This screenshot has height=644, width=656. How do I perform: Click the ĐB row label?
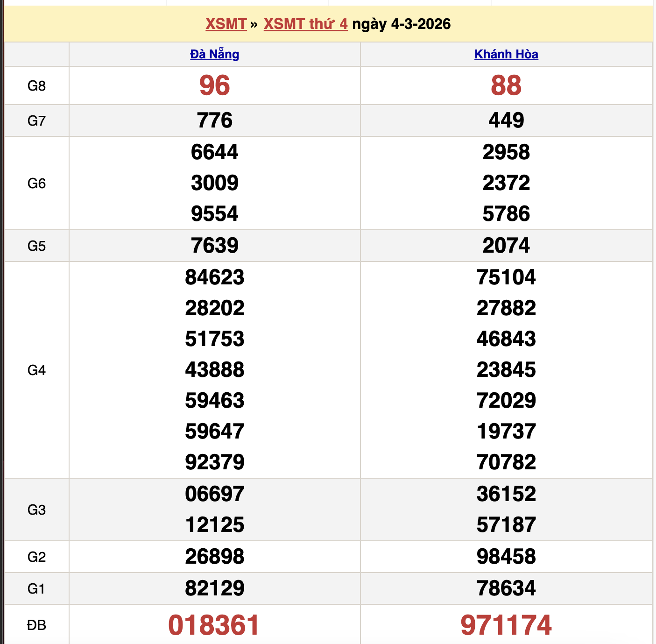tap(36, 625)
